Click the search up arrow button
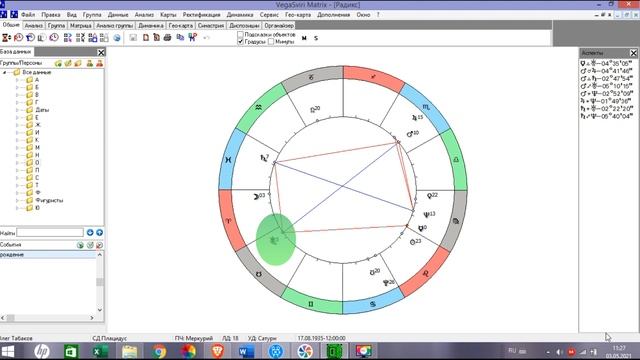 pyautogui.click(x=99, y=233)
